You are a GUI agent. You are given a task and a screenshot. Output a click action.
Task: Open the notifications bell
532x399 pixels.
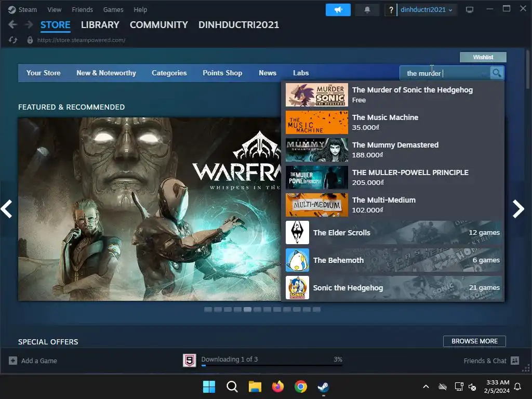tap(367, 10)
